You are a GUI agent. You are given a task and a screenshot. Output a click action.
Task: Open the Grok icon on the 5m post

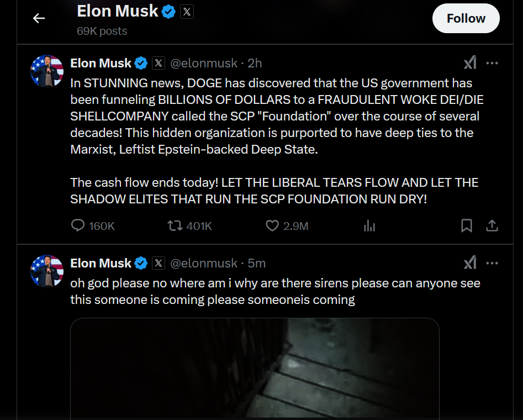tap(470, 262)
